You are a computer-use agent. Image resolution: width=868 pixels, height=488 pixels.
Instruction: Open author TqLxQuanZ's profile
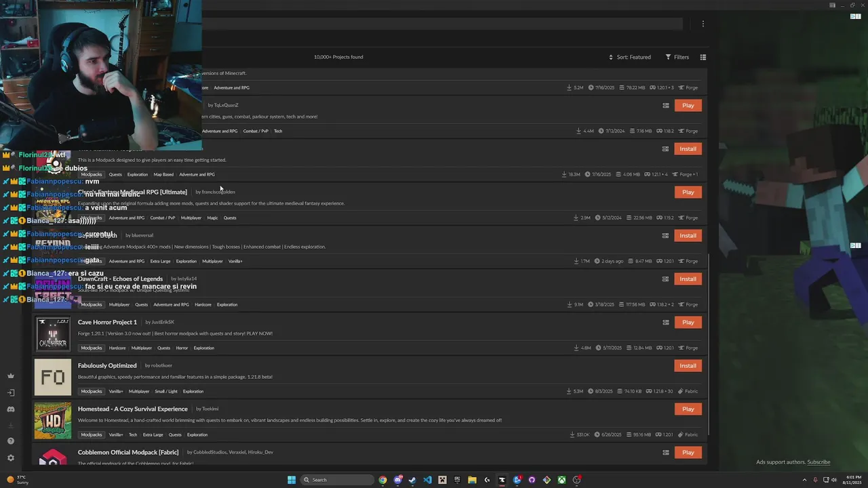pos(226,105)
